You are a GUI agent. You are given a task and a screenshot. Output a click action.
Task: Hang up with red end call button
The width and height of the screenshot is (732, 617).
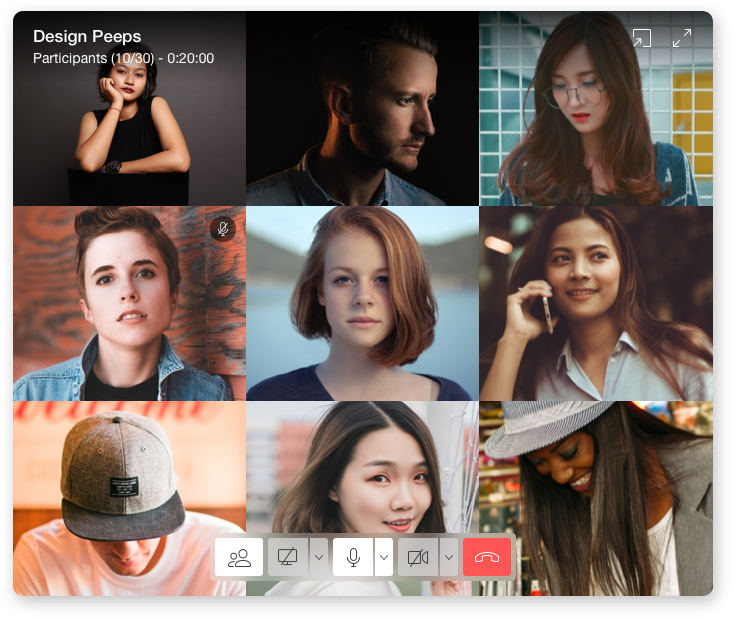click(x=487, y=557)
